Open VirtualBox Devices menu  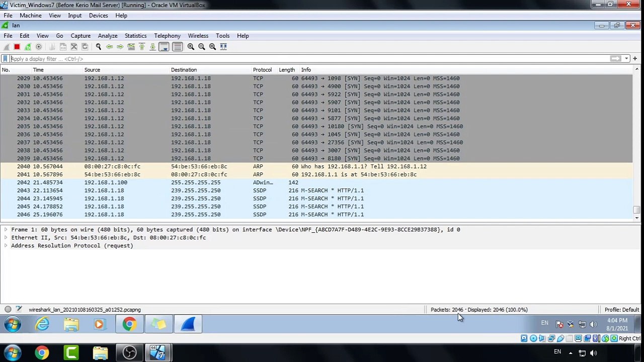click(98, 16)
